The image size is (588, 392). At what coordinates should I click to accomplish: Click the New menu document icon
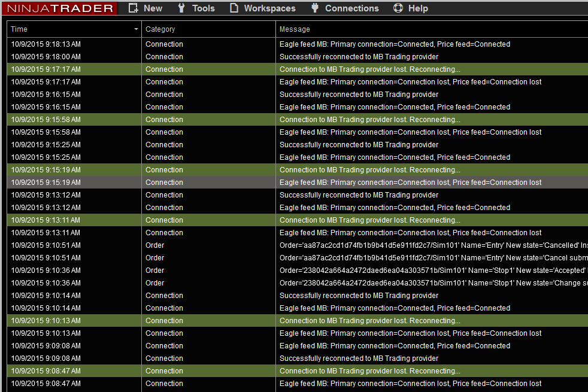point(133,8)
